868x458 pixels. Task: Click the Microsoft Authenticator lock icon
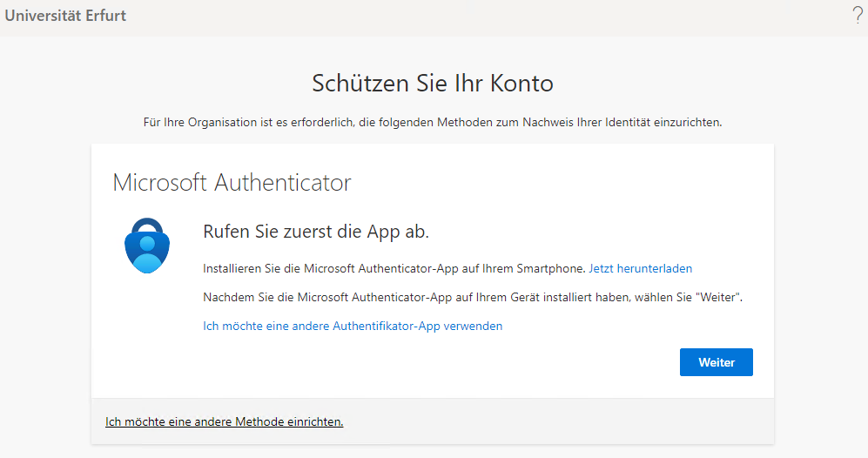click(147, 246)
